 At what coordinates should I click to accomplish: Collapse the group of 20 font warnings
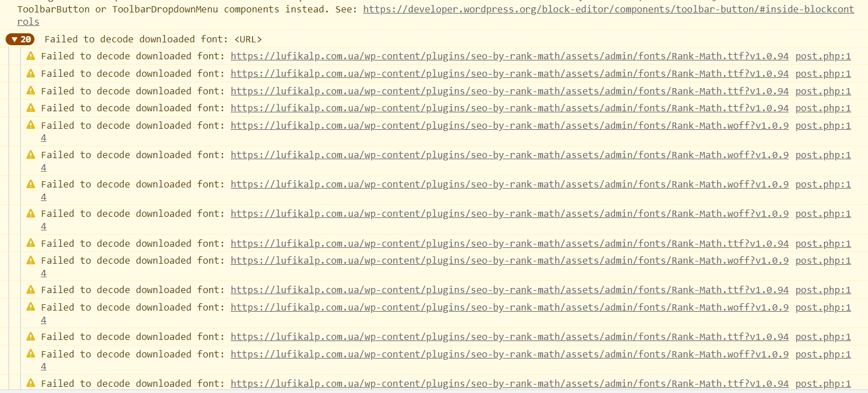point(15,40)
